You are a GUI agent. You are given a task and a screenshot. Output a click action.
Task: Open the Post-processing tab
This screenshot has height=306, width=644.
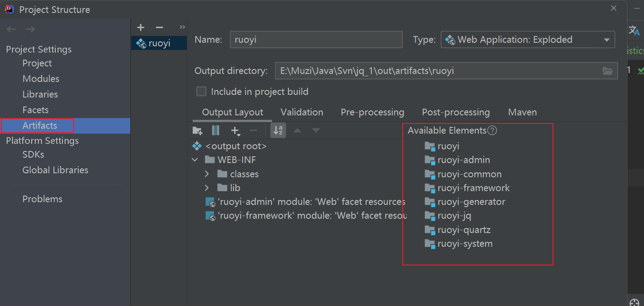coord(456,112)
